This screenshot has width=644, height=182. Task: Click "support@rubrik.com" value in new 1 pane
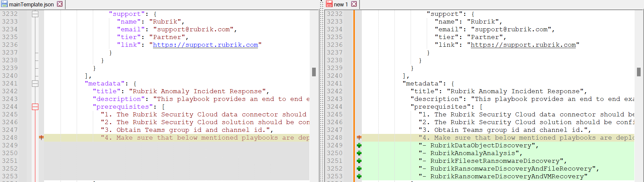tap(511, 29)
